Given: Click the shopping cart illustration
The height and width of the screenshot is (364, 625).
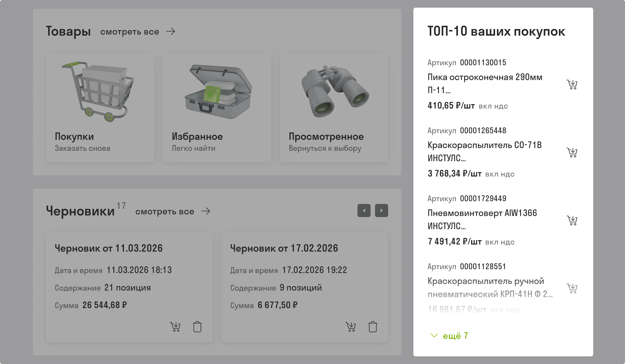Looking at the screenshot, I should 98,92.
